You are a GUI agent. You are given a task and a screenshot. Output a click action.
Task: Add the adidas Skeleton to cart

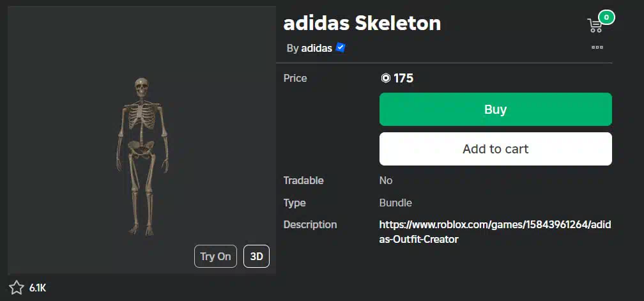pos(496,149)
